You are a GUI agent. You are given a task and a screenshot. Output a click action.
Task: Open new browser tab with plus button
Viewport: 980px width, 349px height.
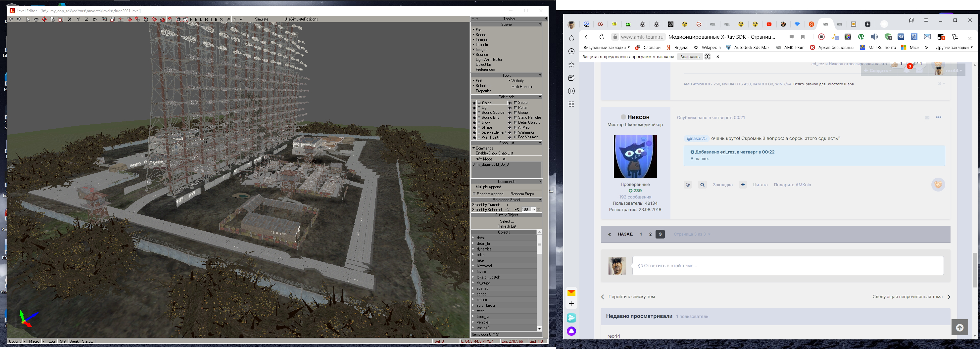pyautogui.click(x=884, y=24)
